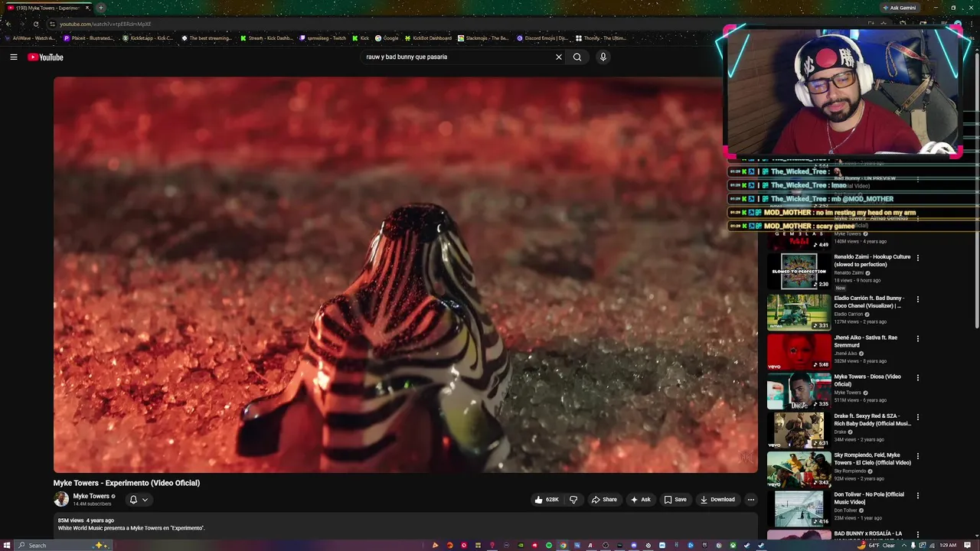The width and height of the screenshot is (980, 551).
Task: Open options menu for Don Toliver No Pole
Action: pyautogui.click(x=917, y=495)
